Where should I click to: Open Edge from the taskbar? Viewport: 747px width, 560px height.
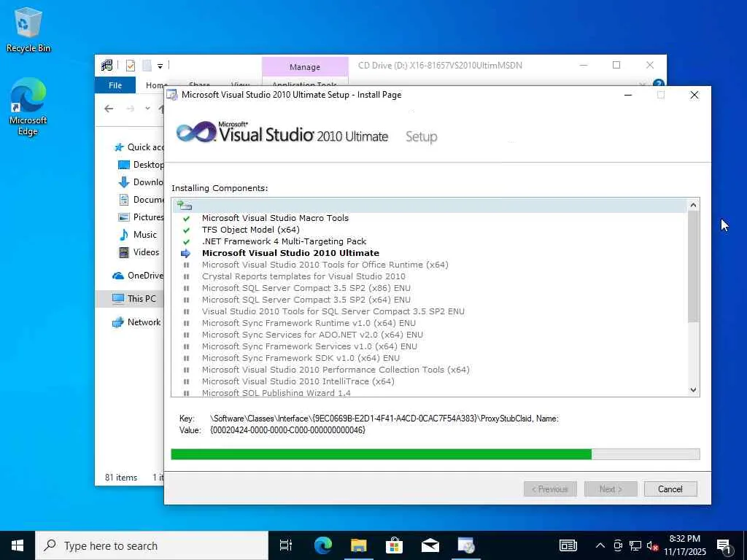click(323, 545)
